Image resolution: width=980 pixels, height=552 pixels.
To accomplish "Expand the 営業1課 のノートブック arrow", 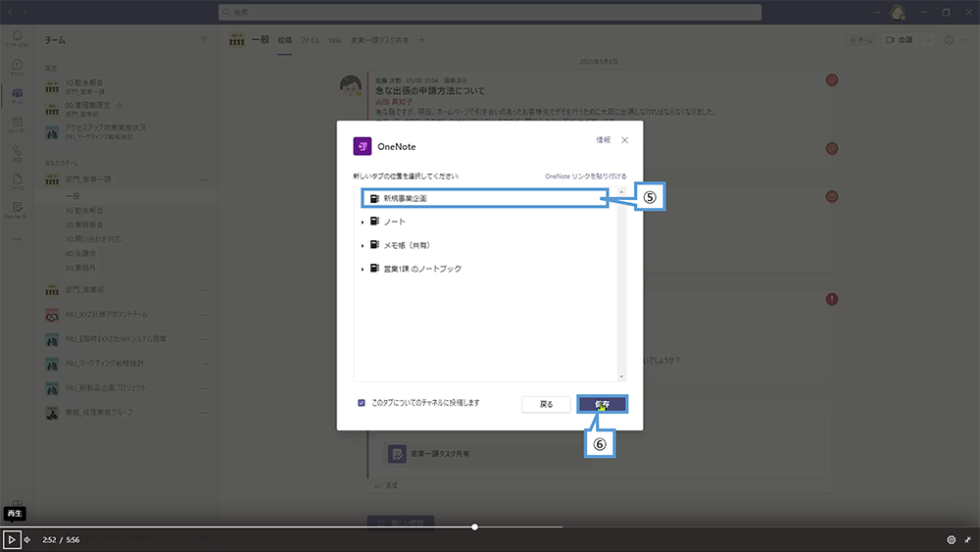I will [x=363, y=269].
